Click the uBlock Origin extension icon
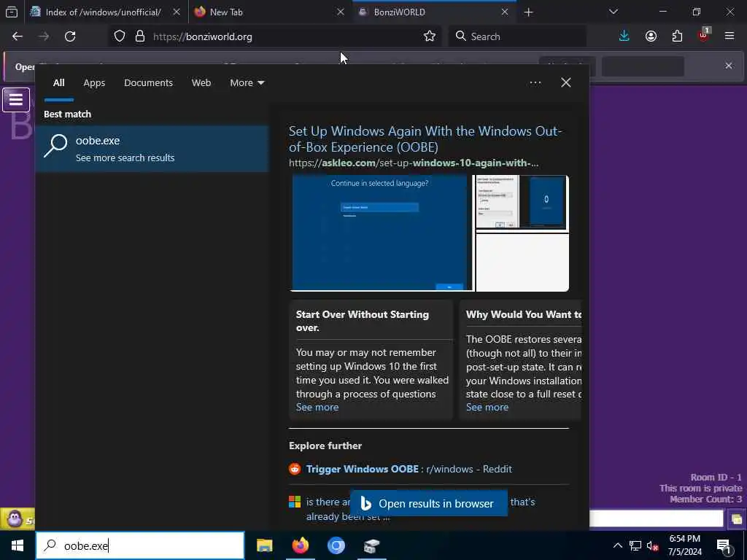 (704, 35)
